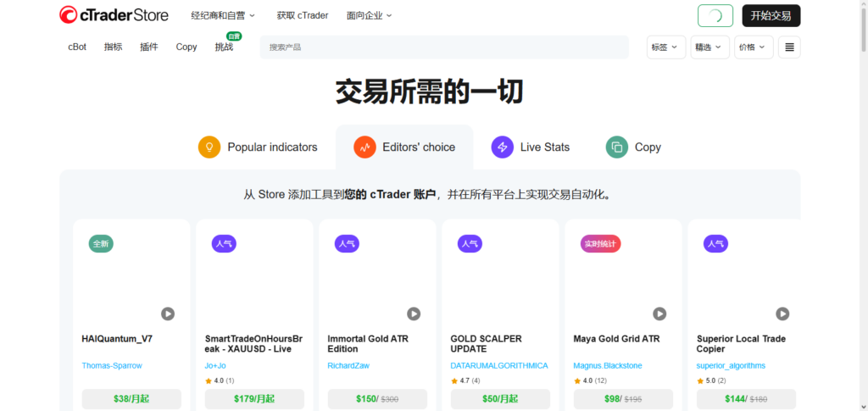Open author link superior_algorithms

coord(731,365)
